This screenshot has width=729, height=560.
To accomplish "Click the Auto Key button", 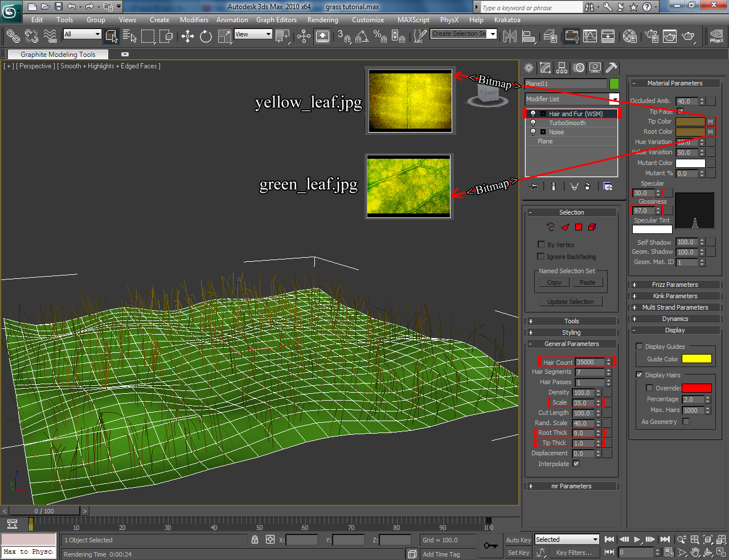I will 518,540.
